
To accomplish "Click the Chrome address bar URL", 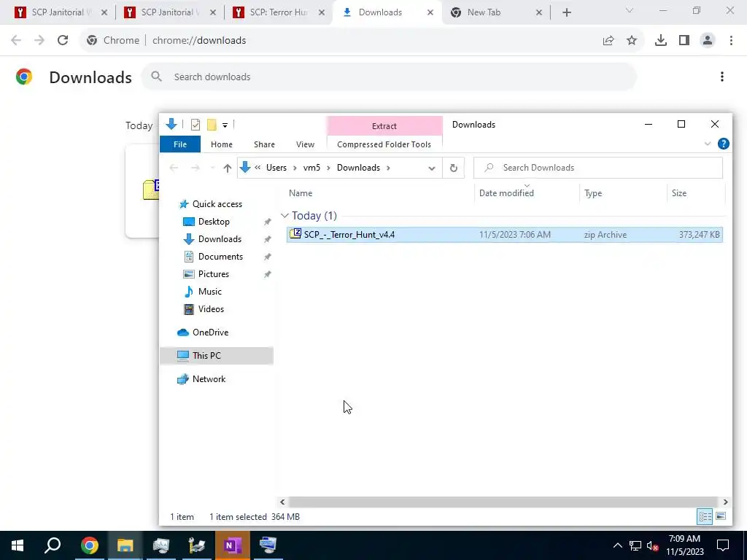I will click(x=199, y=41).
